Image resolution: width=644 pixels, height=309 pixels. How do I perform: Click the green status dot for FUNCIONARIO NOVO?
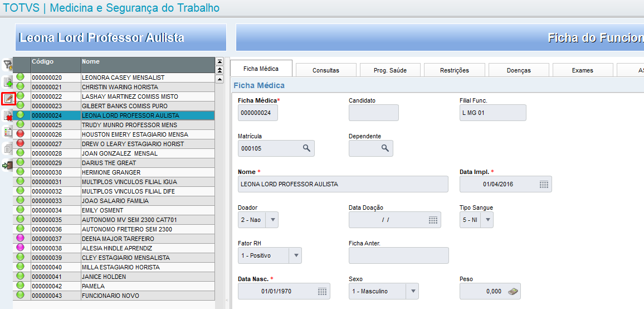[20, 294]
